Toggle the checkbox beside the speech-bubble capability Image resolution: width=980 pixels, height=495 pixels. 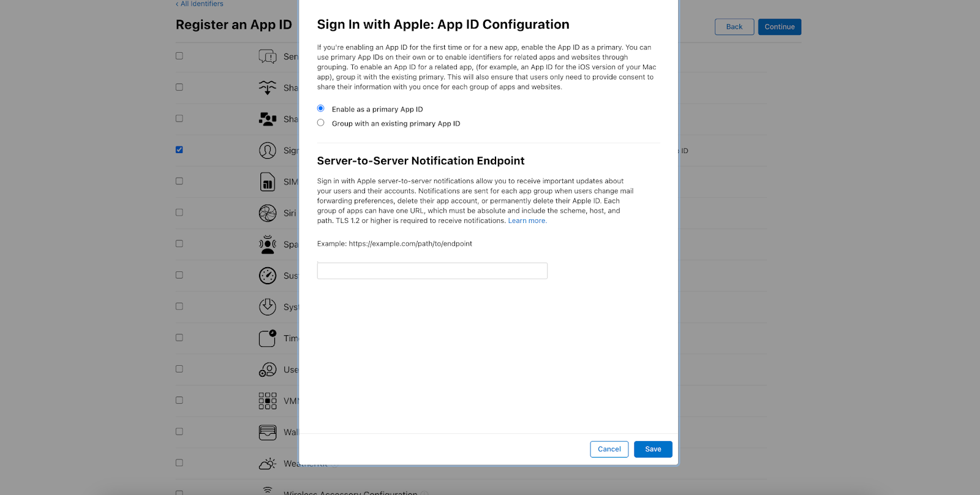coord(179,56)
